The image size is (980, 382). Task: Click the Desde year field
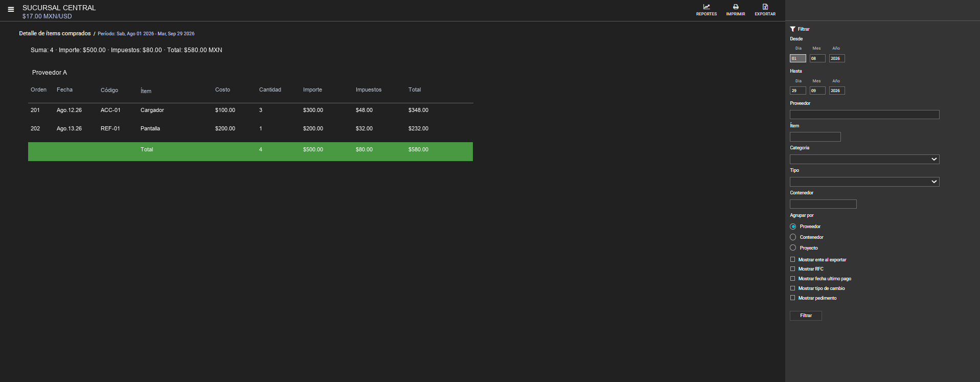pos(837,58)
